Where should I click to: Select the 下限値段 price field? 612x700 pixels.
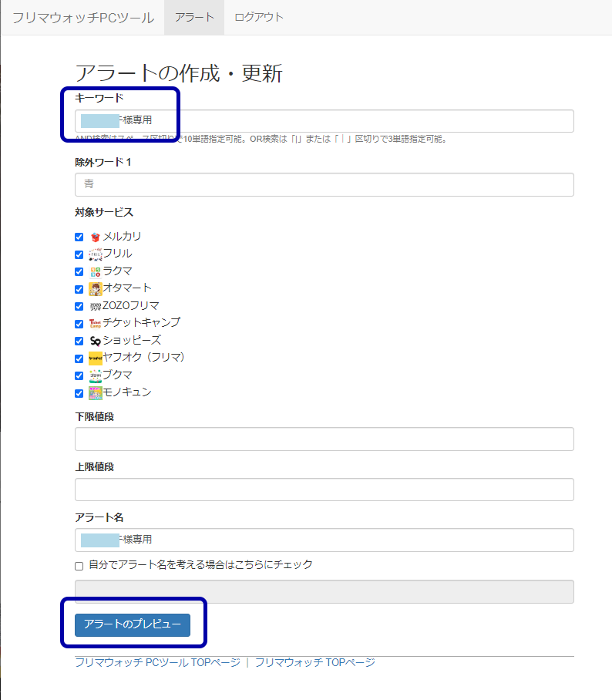tap(324, 439)
